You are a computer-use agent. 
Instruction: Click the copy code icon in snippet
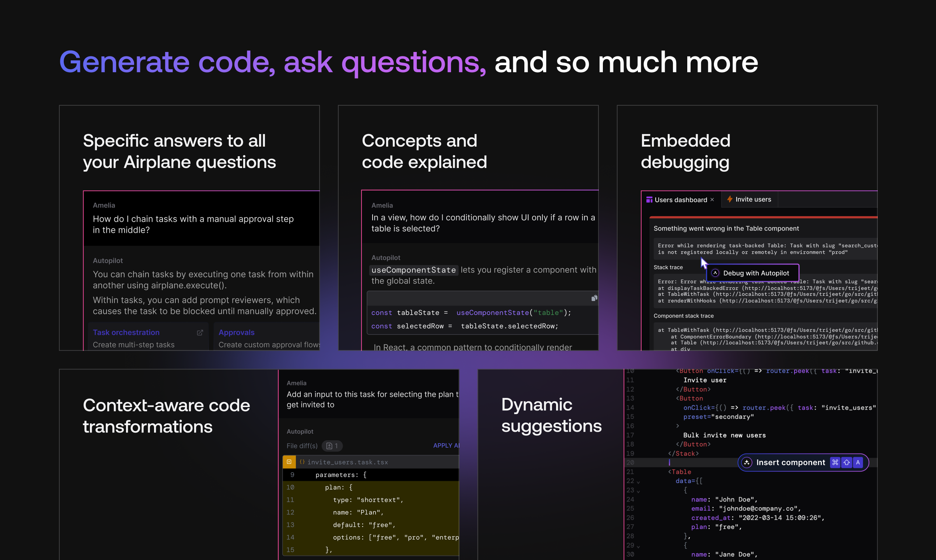594,298
